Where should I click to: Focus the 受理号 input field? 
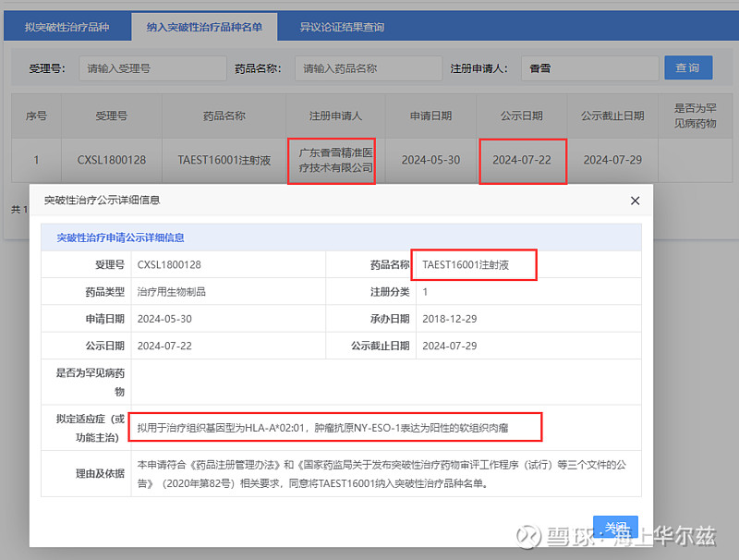tap(152, 68)
